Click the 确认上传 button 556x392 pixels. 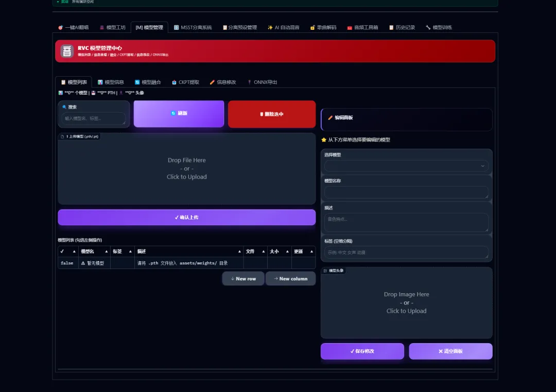pyautogui.click(x=186, y=217)
